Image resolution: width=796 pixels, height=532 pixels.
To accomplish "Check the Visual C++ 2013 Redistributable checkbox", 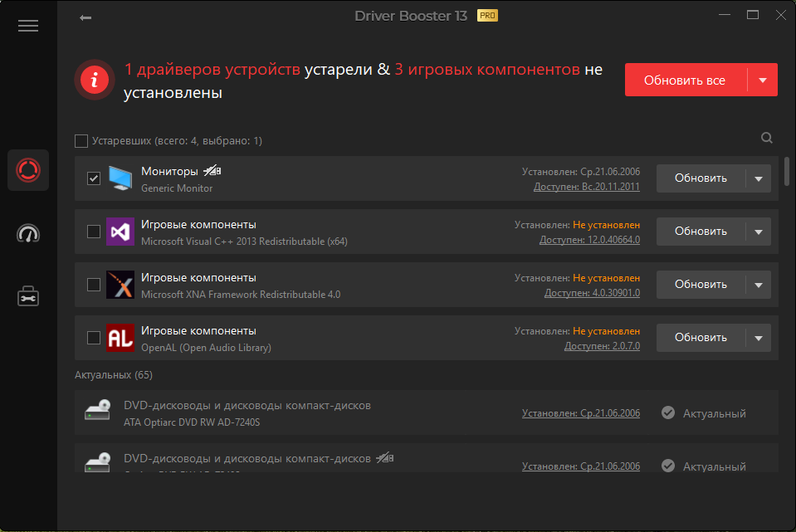I will tap(94, 232).
